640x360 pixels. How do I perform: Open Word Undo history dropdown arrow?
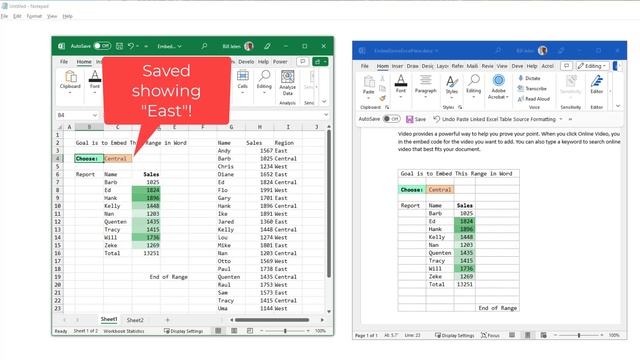tap(561, 119)
